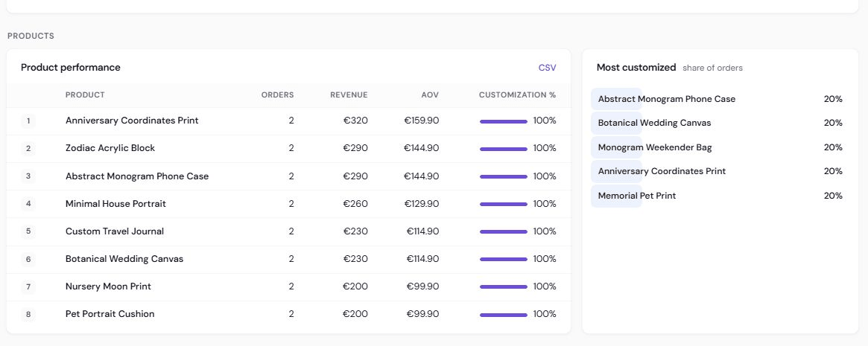This screenshot has height=346, width=868.
Task: Click rank badge 2 in product table
Action: 28,148
